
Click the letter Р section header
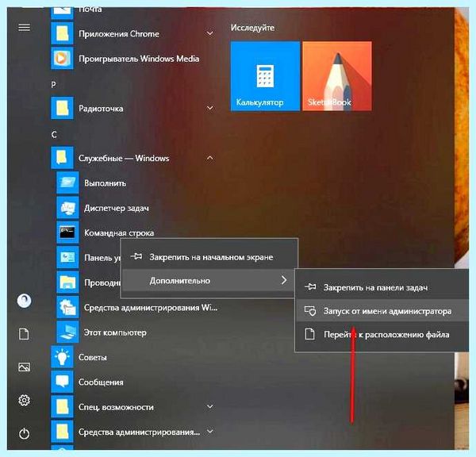pos(53,84)
